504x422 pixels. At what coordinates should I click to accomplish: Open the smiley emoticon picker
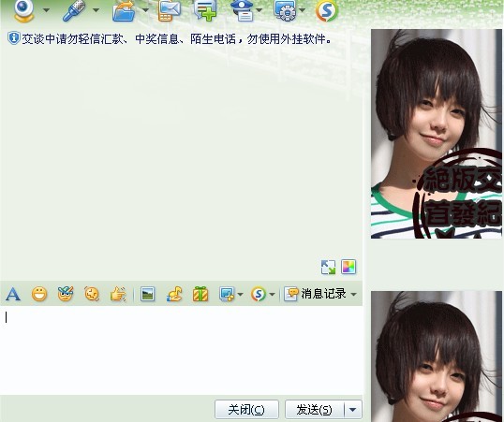click(x=39, y=294)
